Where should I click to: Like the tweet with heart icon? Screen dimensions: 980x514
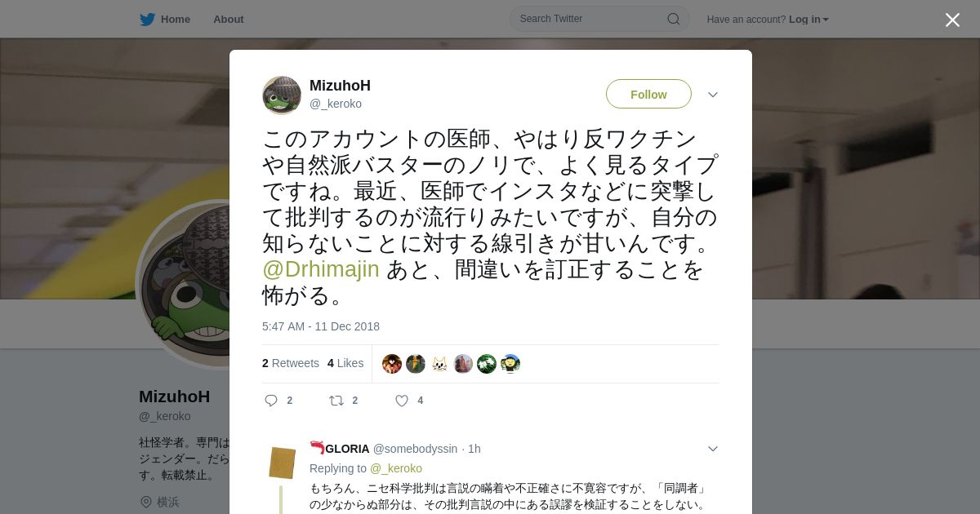[402, 401]
